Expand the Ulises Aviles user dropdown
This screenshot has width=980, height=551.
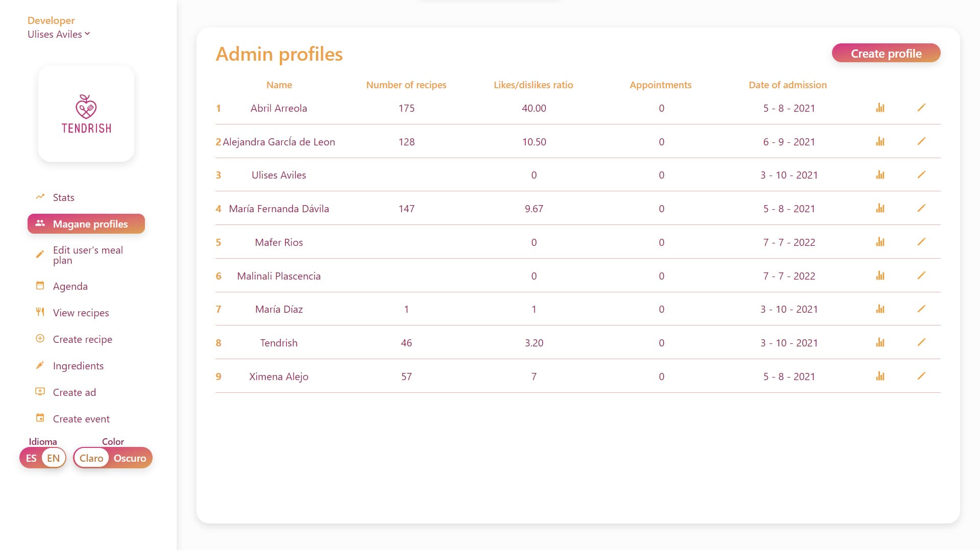click(x=59, y=34)
